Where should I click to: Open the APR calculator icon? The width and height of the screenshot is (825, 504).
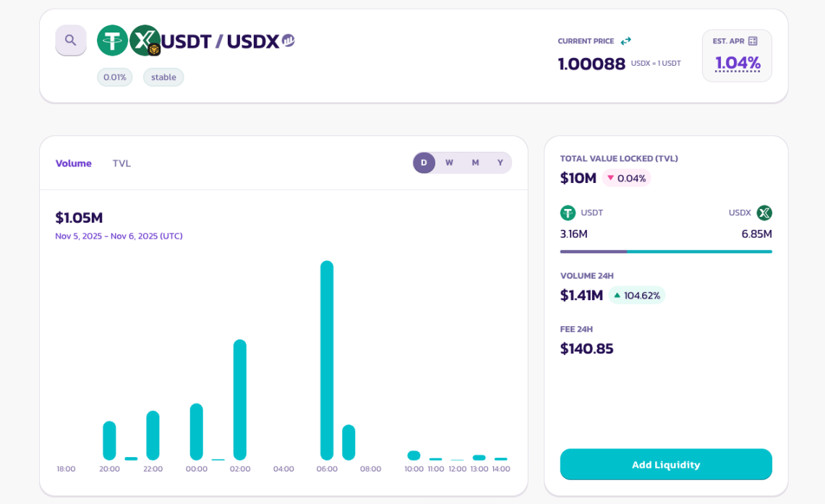(x=753, y=40)
